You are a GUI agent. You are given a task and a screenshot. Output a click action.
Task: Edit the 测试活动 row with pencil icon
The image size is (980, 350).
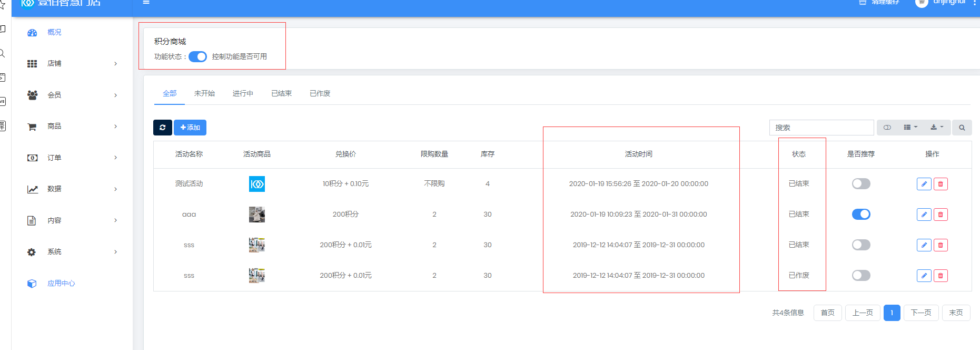[924, 184]
